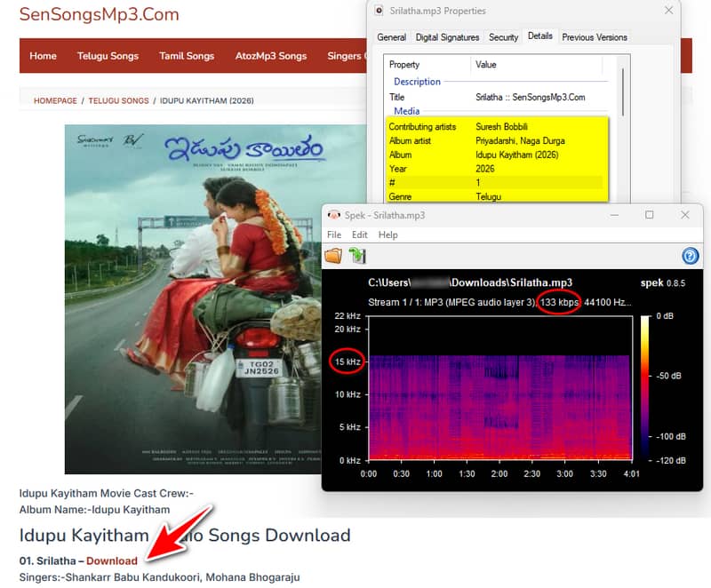711x588 pixels.
Task: Open file with Spek folder icon
Action: tap(333, 256)
